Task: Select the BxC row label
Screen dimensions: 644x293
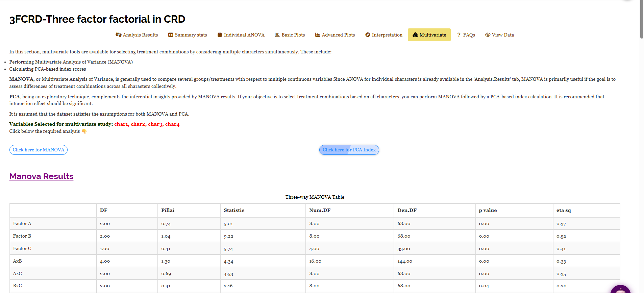Action: pos(18,286)
